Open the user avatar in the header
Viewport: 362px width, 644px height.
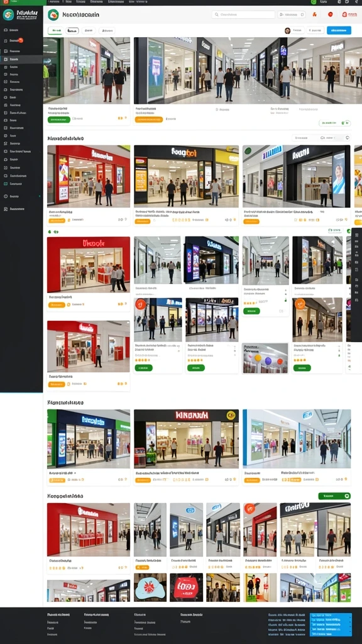click(287, 30)
